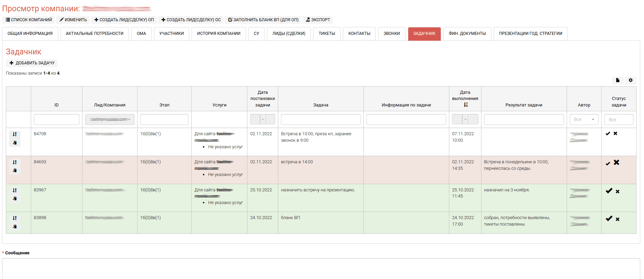Mark task 84693 as failed with cross
The width and height of the screenshot is (644, 279).
tap(616, 163)
